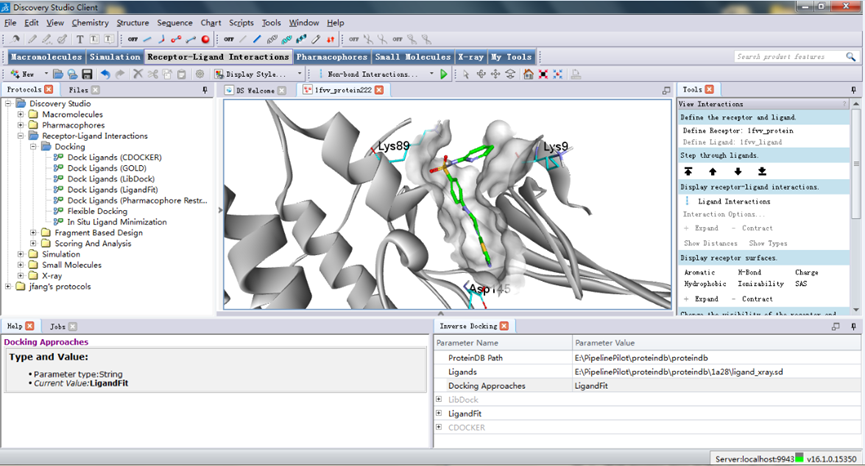Viewport: 865px width, 466px height.
Task: Toggle first OFF switch in chemistry toolbar
Action: point(133,39)
